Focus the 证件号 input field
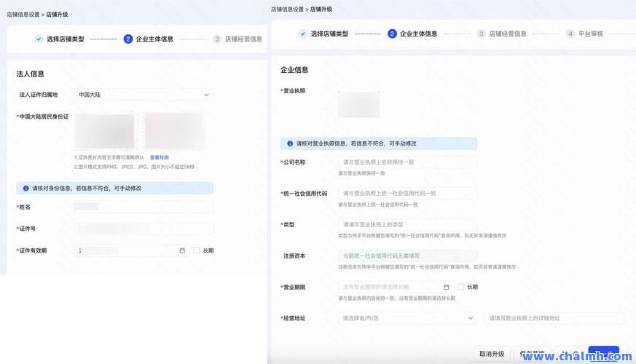This screenshot has height=364, width=636. (x=144, y=229)
